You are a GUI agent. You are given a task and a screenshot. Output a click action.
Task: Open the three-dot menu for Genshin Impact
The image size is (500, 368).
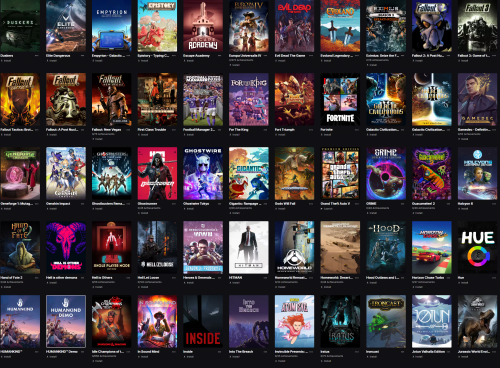click(82, 204)
